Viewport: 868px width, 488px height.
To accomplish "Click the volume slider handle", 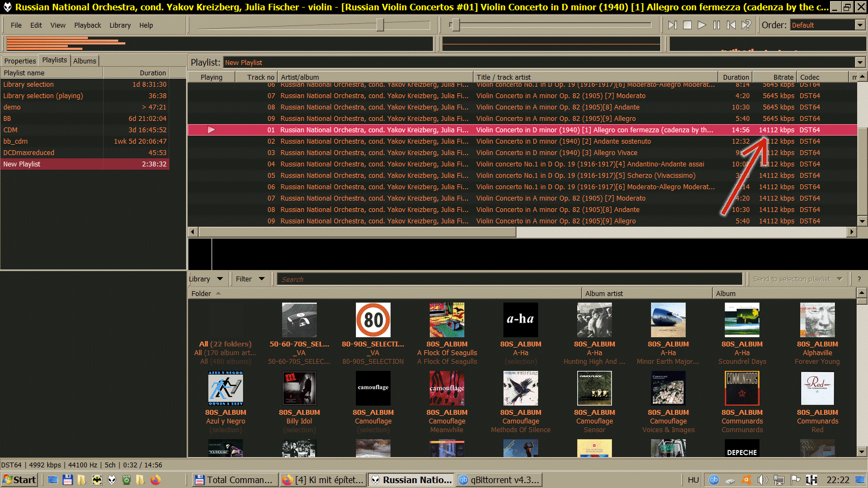I will tap(380, 24).
